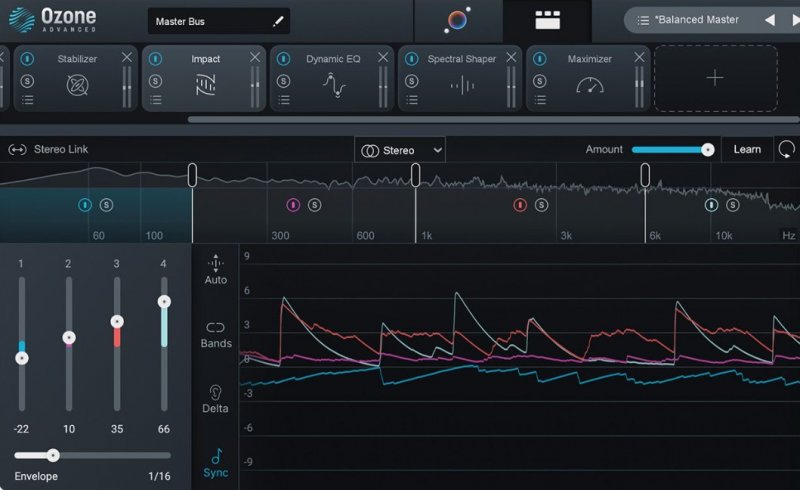Select the Impact module icon
This screenshot has width=800, height=490.
(x=206, y=85)
